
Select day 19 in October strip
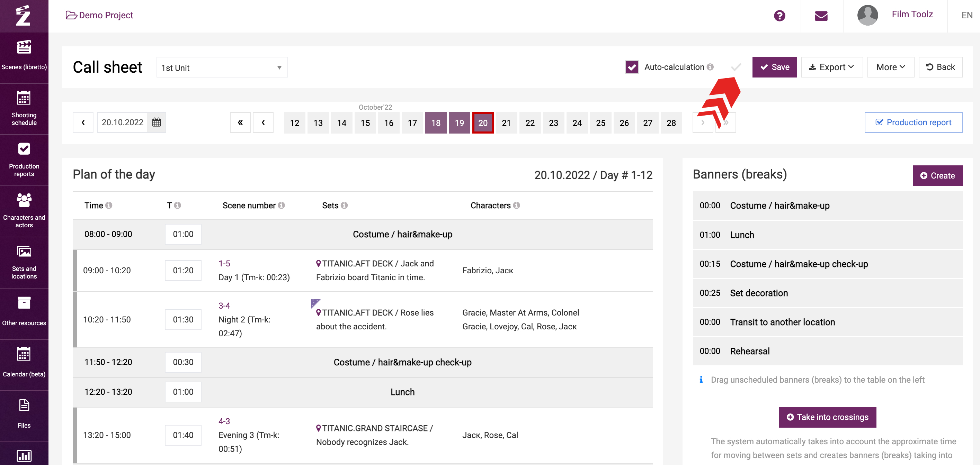[x=459, y=123]
